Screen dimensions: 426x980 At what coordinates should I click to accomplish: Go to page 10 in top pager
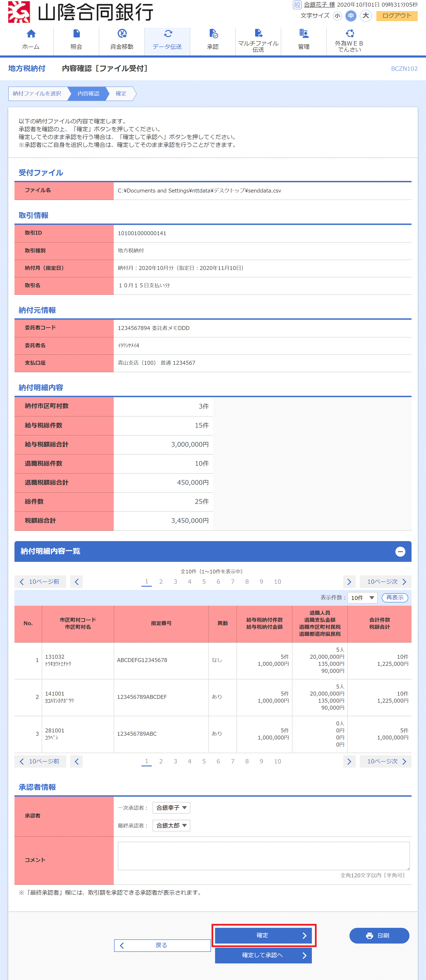pyautogui.click(x=277, y=582)
